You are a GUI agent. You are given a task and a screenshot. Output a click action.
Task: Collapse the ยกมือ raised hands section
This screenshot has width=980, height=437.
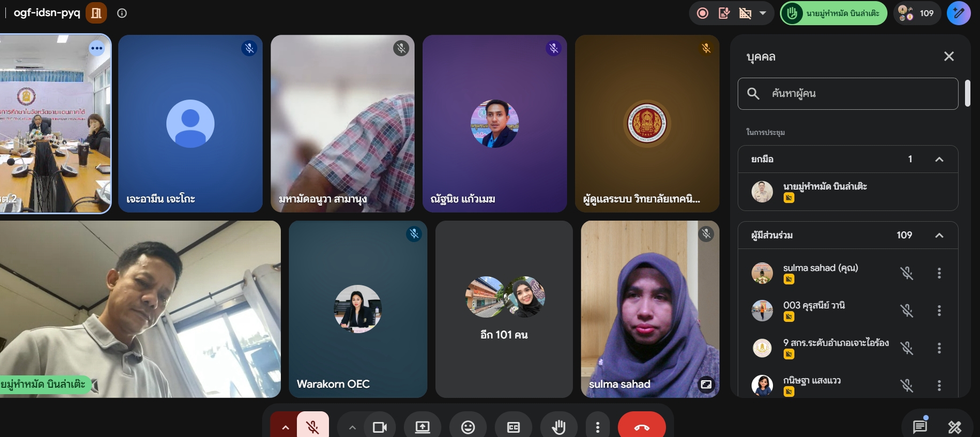tap(939, 160)
